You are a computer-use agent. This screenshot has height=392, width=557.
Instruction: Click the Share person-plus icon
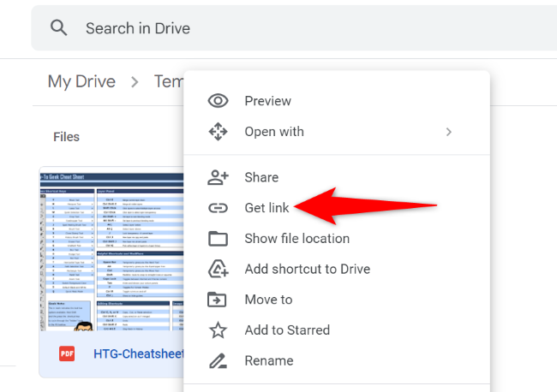pos(218,177)
